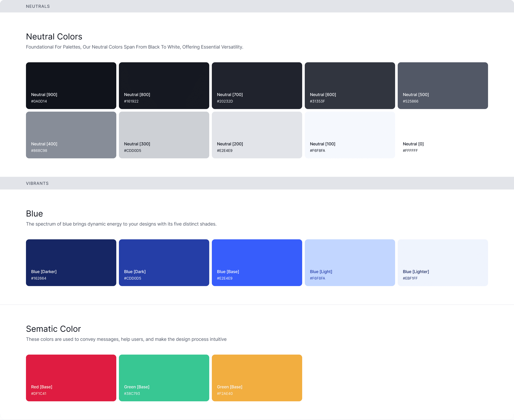
Task: Pick the orange #F2AE40 swatch
Action: point(257,378)
